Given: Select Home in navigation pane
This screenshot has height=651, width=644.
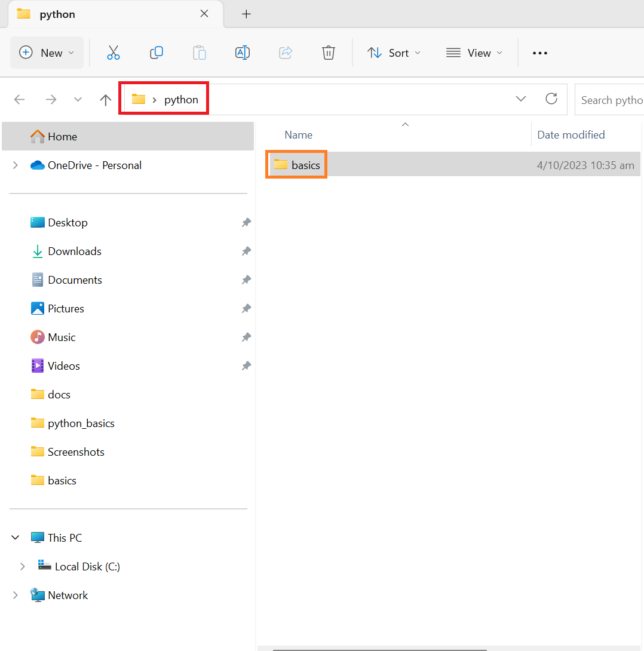Looking at the screenshot, I should tap(128, 136).
